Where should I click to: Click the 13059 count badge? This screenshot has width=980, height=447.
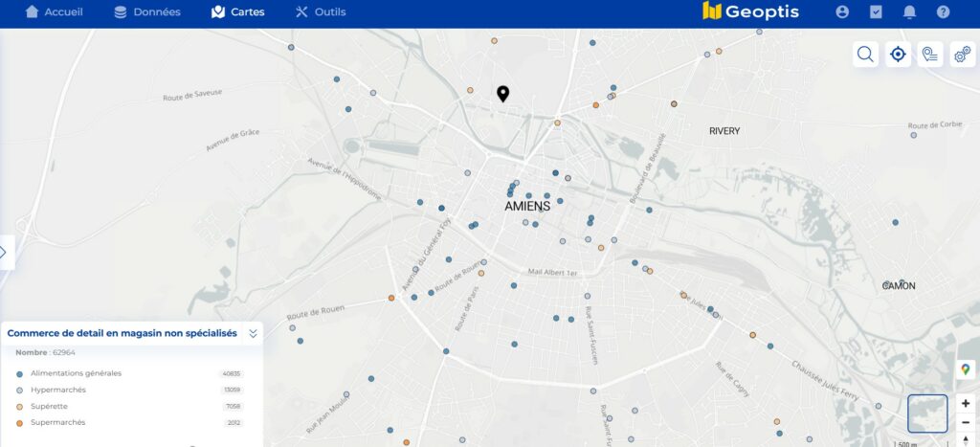[232, 391]
